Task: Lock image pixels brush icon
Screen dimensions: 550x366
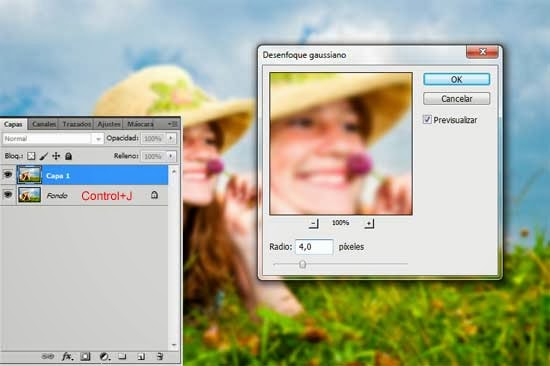Action: click(x=43, y=156)
